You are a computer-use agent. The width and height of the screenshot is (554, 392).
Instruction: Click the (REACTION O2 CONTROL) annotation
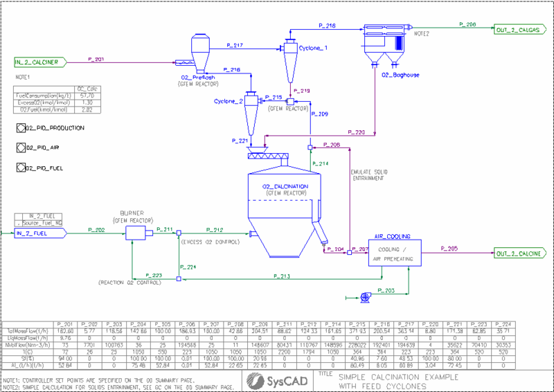[x=129, y=283]
